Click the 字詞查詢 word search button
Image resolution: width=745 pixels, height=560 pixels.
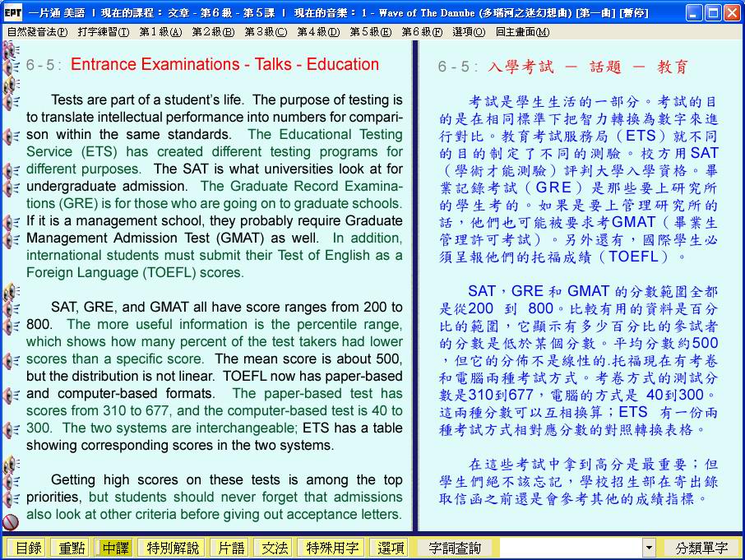(454, 548)
